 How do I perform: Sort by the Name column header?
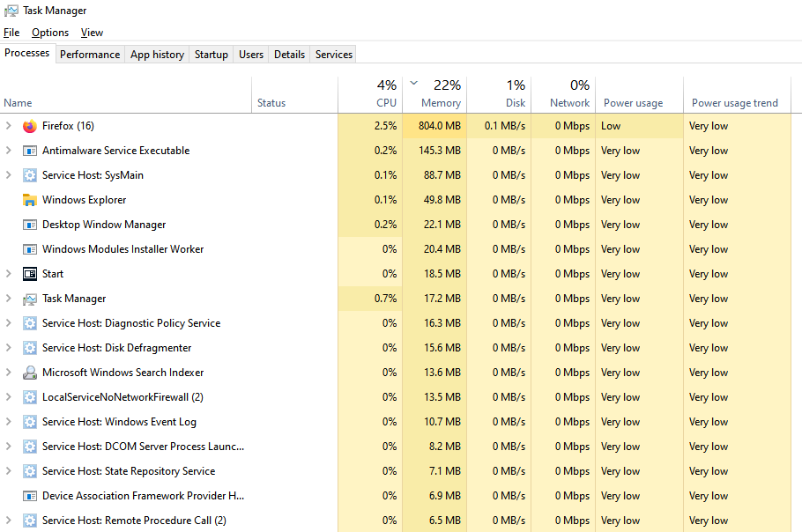[x=126, y=95]
